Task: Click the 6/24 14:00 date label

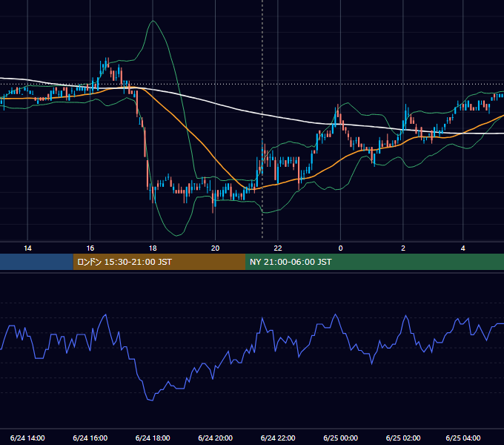Action: click(27, 438)
